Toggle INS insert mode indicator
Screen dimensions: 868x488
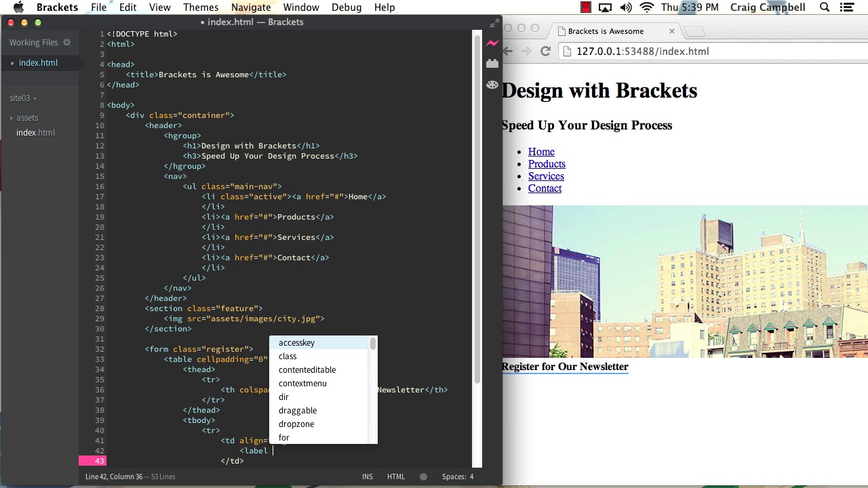pyautogui.click(x=367, y=476)
